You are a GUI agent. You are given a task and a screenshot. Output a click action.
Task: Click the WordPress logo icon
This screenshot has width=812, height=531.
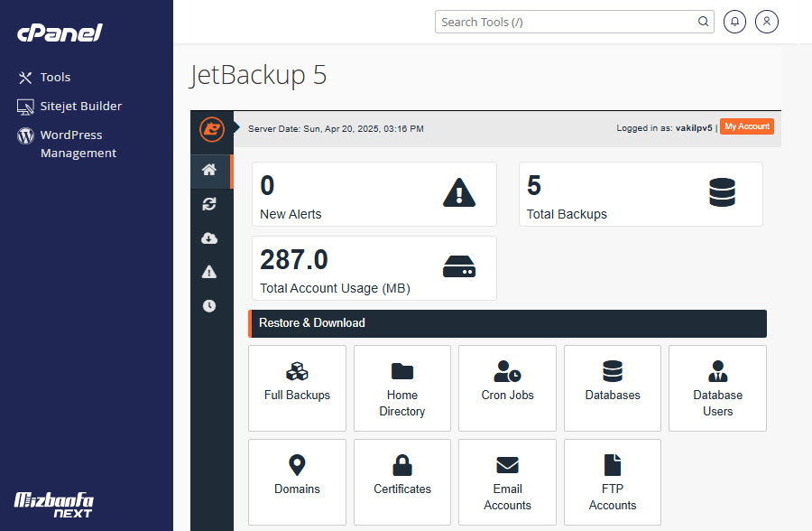click(25, 135)
